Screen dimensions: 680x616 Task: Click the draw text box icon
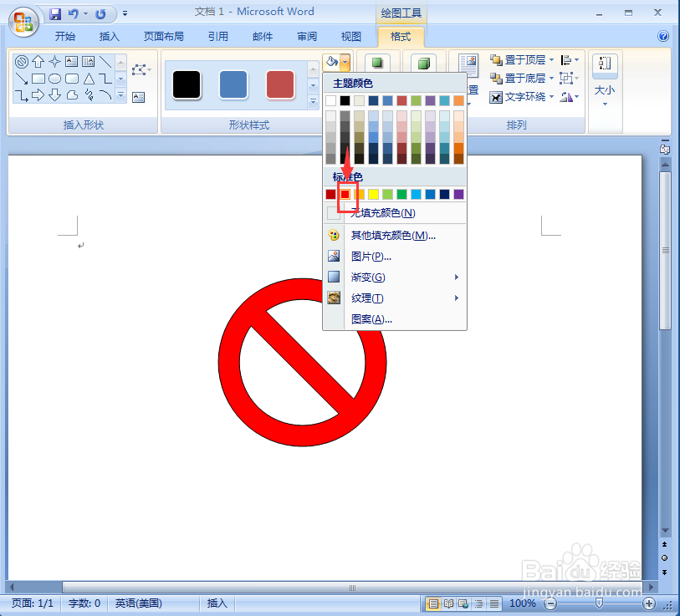click(138, 97)
